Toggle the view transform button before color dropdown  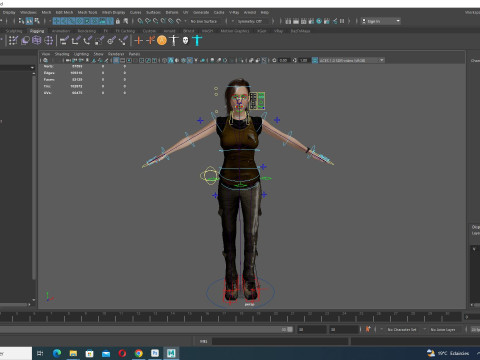[315, 60]
